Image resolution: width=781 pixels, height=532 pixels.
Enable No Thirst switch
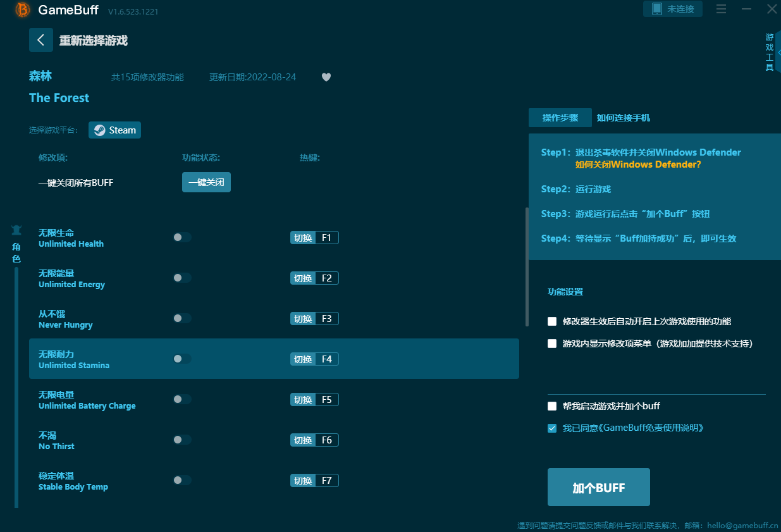182,440
